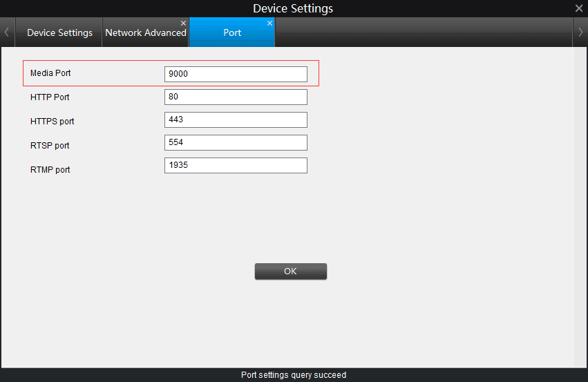Screen dimensions: 588x382
Task: Click the 'Port settings query succeed' status message
Action: tap(294, 375)
